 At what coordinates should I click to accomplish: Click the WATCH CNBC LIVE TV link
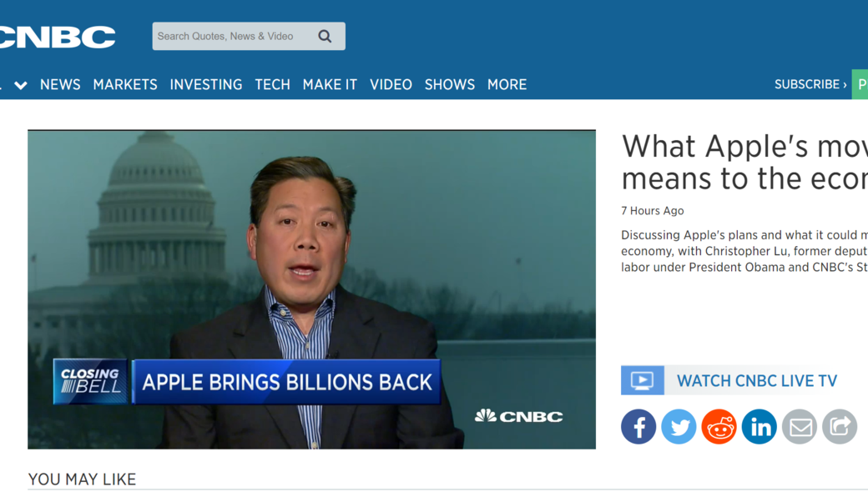pyautogui.click(x=755, y=380)
